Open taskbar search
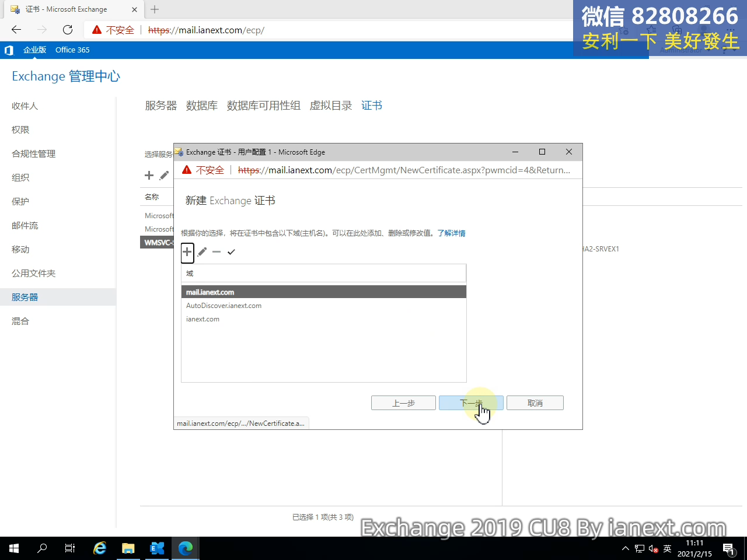 click(x=42, y=548)
